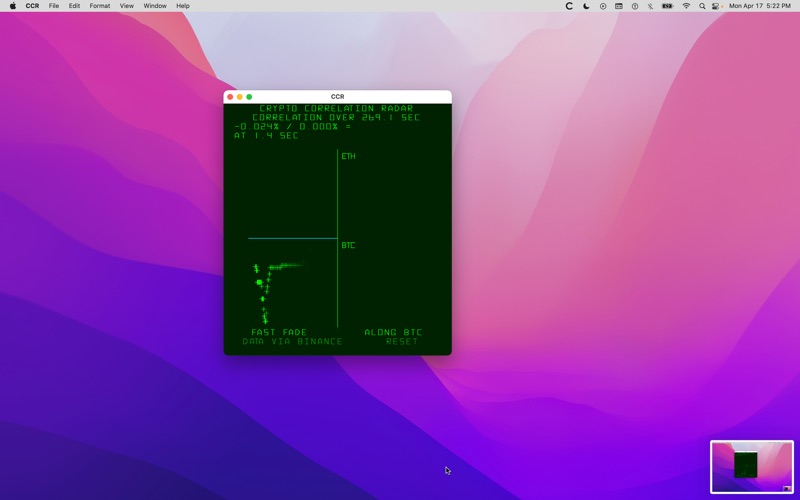Click the play circle menu bar icon
This screenshot has height=500, width=800.
(x=603, y=6)
